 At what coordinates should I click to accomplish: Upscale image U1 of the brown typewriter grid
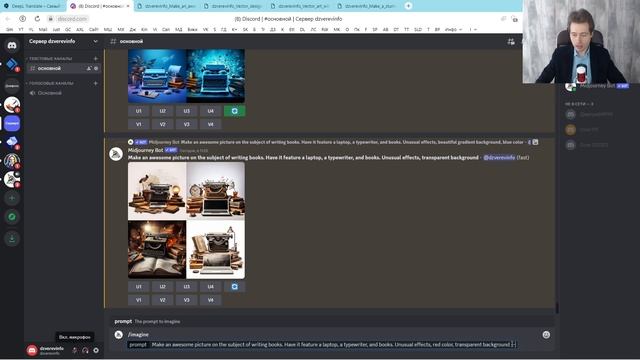pos(139,287)
